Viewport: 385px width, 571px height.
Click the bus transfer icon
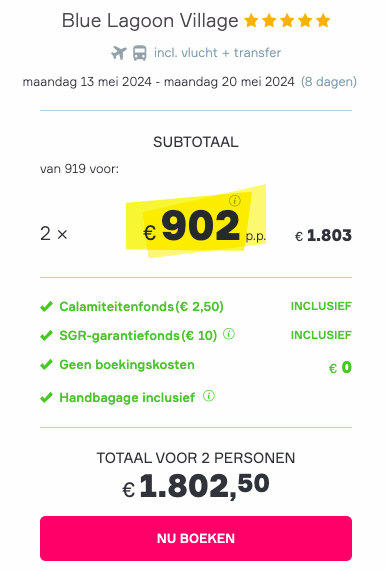point(140,53)
